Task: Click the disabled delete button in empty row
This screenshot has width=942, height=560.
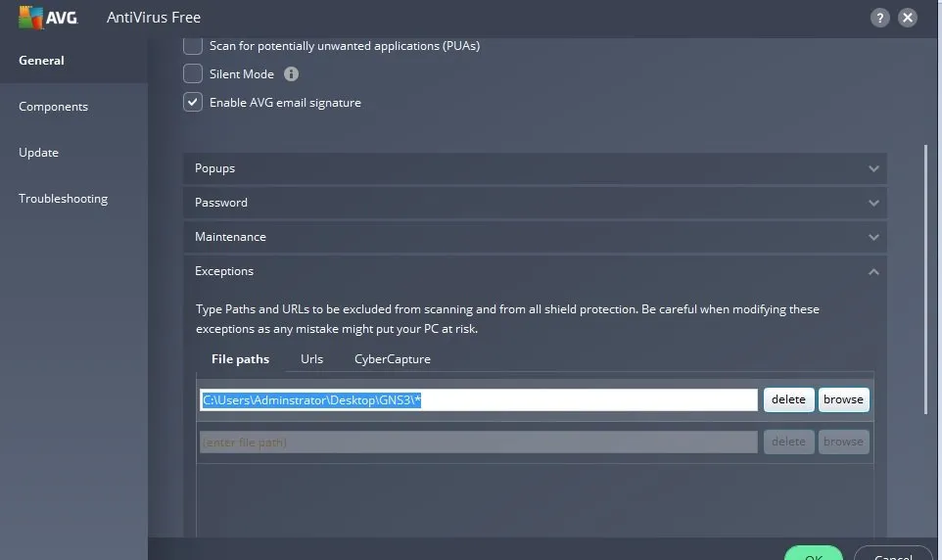Action: [x=788, y=442]
